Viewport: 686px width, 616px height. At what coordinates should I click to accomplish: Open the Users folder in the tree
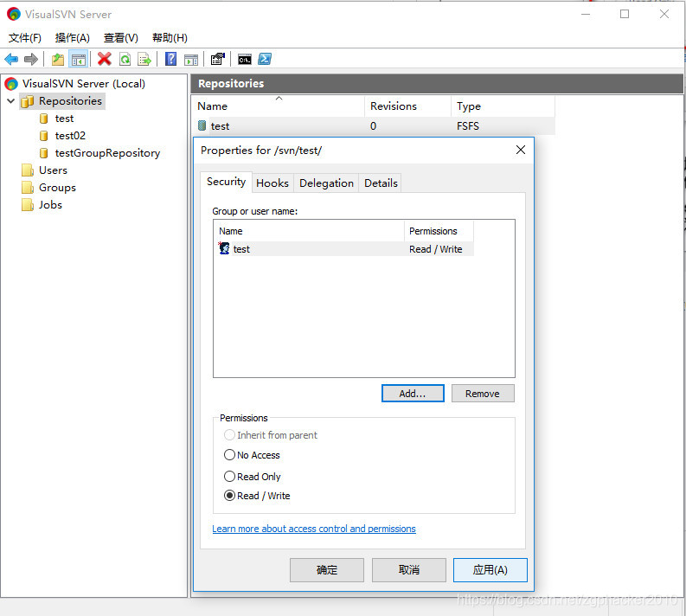pos(53,170)
